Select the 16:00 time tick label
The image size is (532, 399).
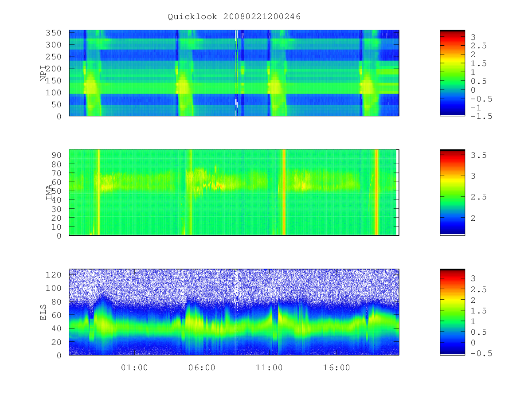[x=336, y=368]
